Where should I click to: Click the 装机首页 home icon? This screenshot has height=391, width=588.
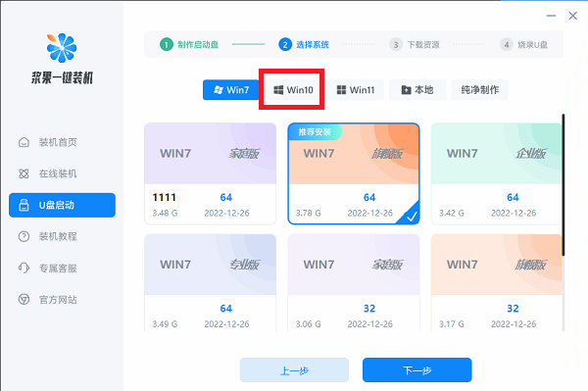[x=24, y=142]
